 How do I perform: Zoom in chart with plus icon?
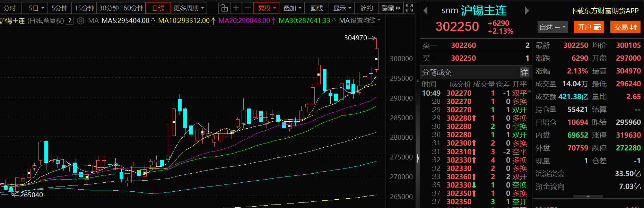(236, 8)
